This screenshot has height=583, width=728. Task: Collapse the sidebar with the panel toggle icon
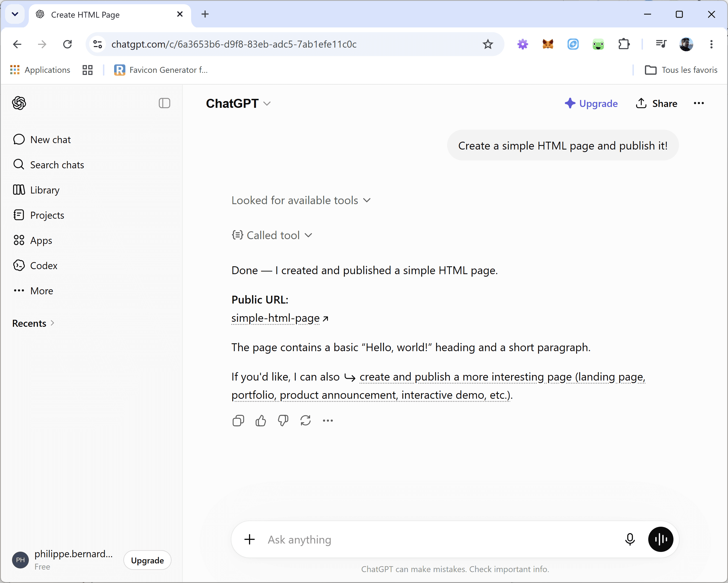coord(165,103)
